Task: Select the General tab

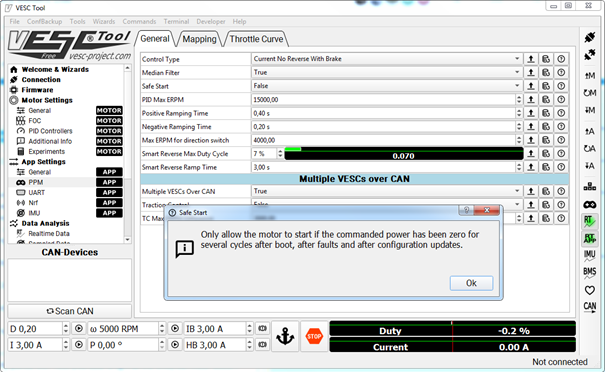Action: point(155,39)
